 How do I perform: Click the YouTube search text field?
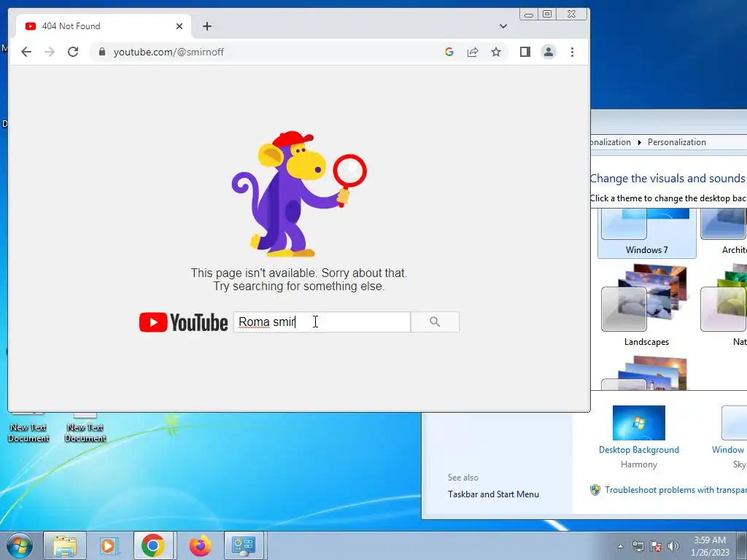(322, 322)
